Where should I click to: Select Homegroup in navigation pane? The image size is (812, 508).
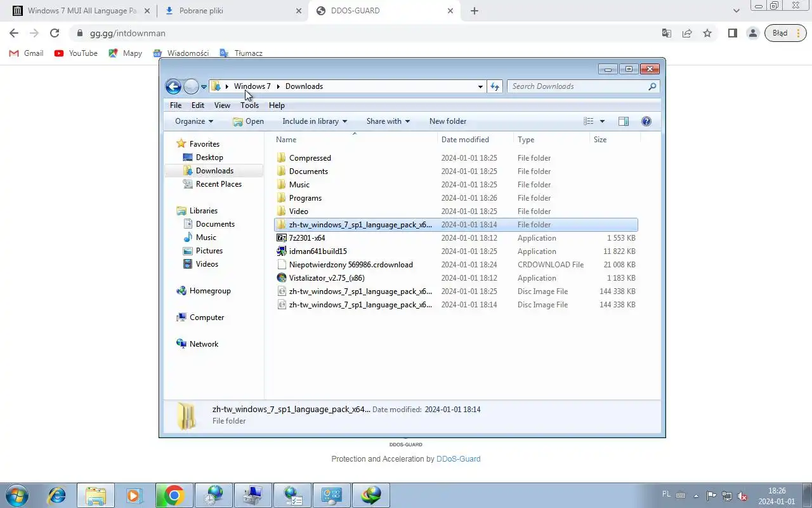(x=210, y=291)
